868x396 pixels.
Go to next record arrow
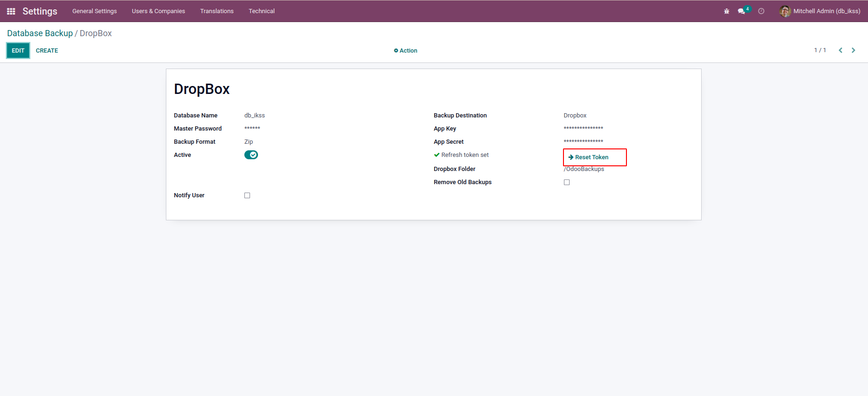(853, 50)
